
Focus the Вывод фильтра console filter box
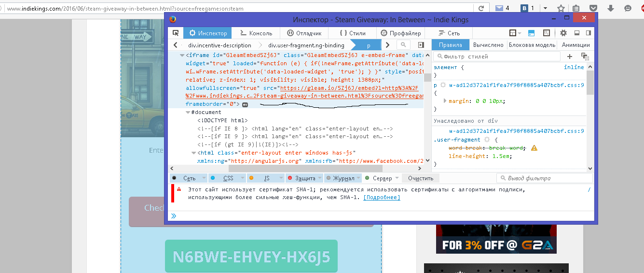click(544, 178)
